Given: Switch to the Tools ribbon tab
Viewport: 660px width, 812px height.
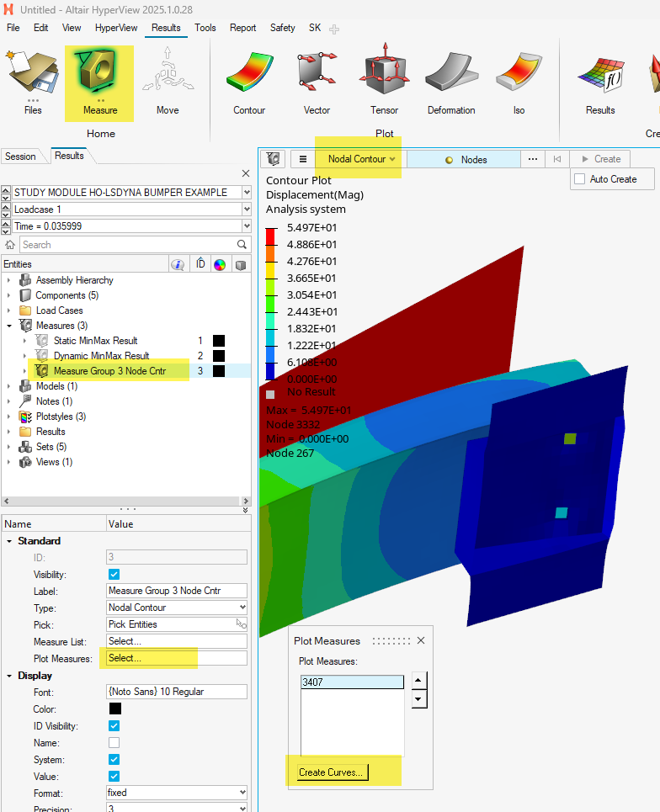Looking at the screenshot, I should pos(205,28).
